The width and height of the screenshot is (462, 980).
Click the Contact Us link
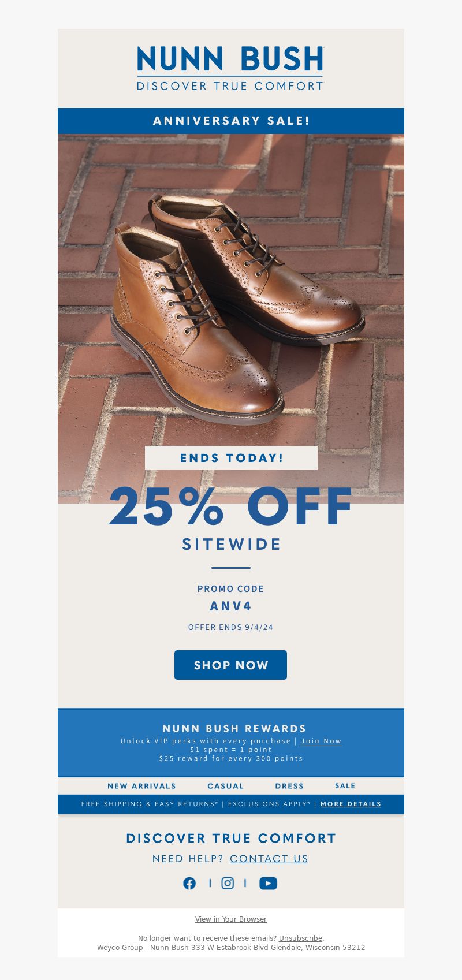click(x=269, y=859)
